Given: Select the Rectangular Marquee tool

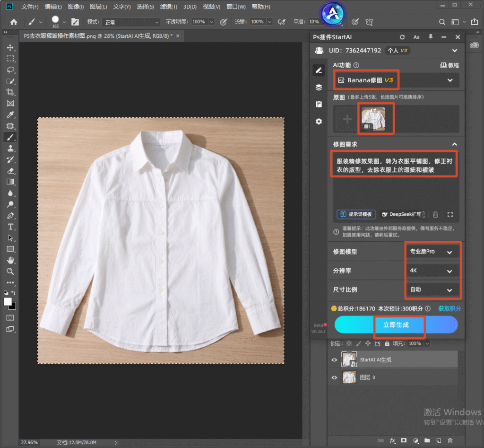Looking at the screenshot, I should pos(10,59).
